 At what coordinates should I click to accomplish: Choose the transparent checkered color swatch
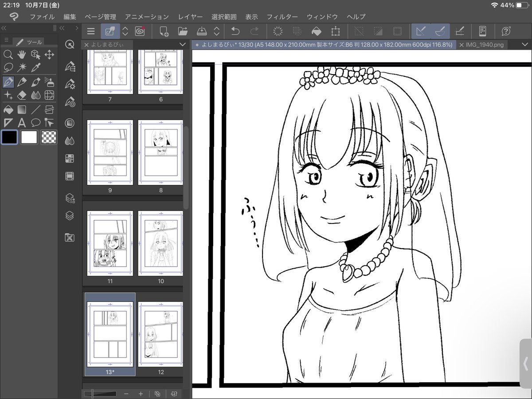(x=49, y=137)
